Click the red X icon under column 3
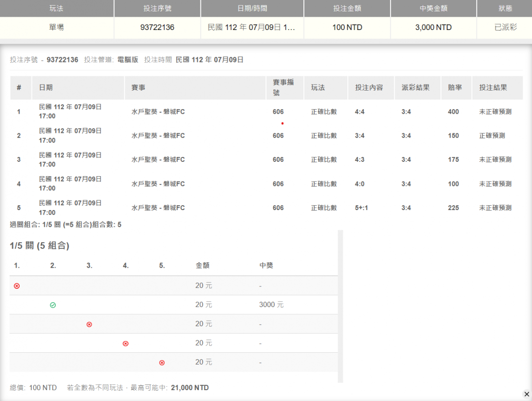532x401 pixels. [x=89, y=324]
